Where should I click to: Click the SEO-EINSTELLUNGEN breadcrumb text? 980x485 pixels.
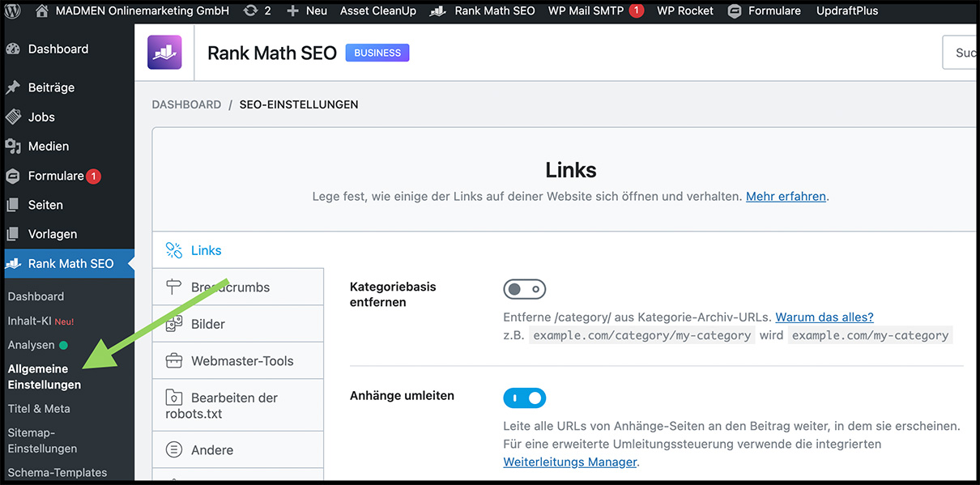(299, 104)
